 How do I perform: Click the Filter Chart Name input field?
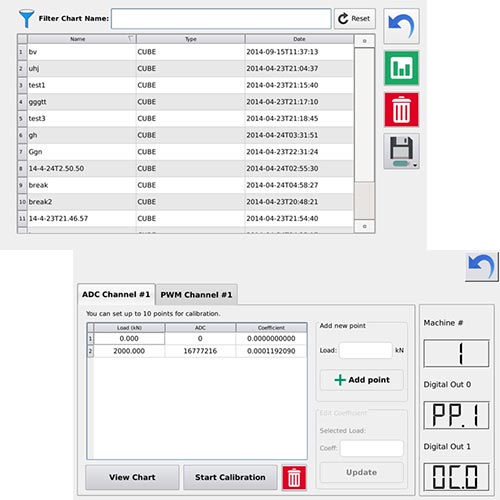click(221, 19)
